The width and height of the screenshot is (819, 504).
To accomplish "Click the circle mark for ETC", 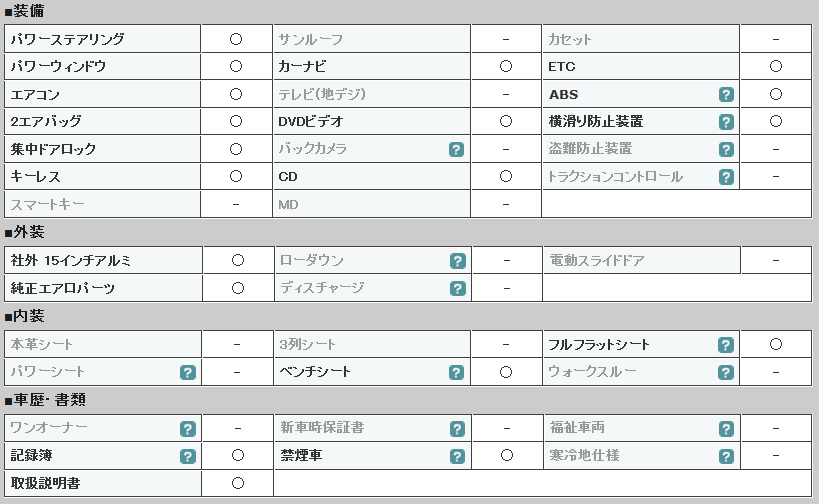I will 776,66.
